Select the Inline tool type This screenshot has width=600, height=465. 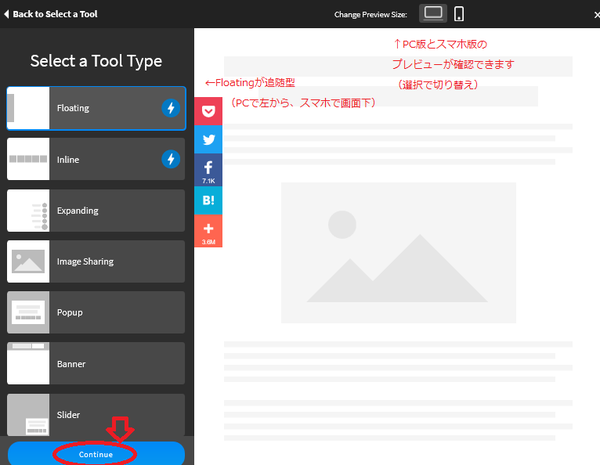pos(96,159)
